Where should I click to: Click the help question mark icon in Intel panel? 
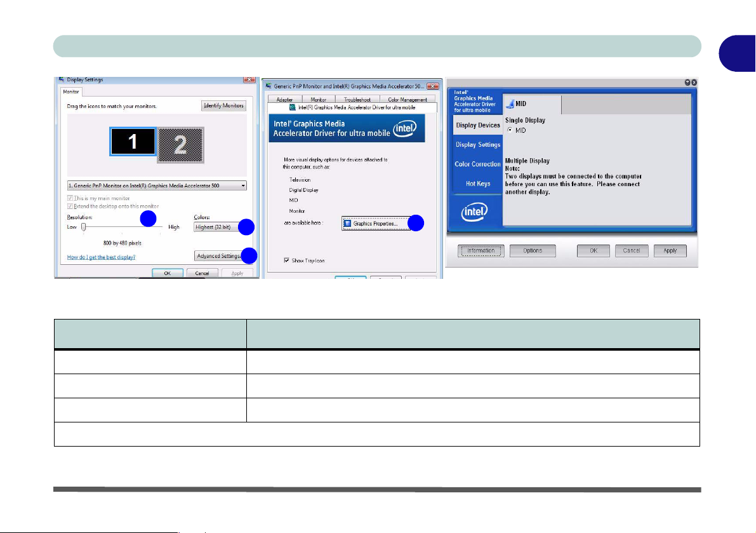pyautogui.click(x=687, y=83)
